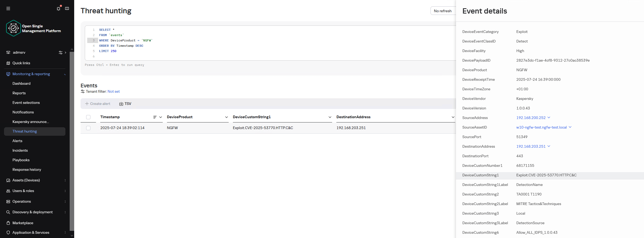
Task: Click the sidebar scroll-up arrow
Action: point(72,49)
